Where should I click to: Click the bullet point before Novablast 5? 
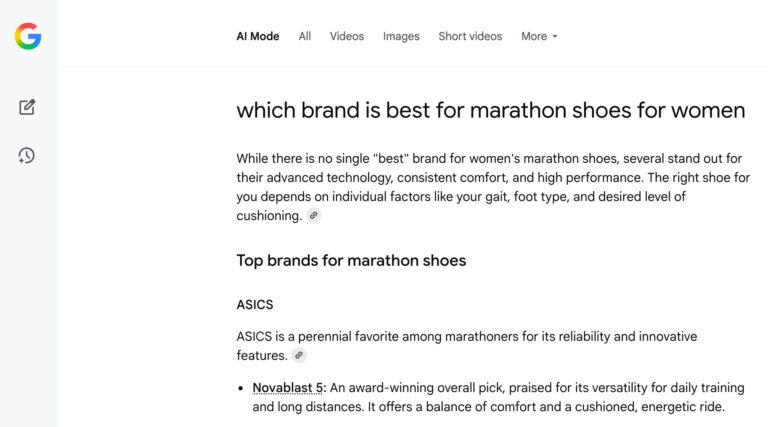click(x=241, y=388)
